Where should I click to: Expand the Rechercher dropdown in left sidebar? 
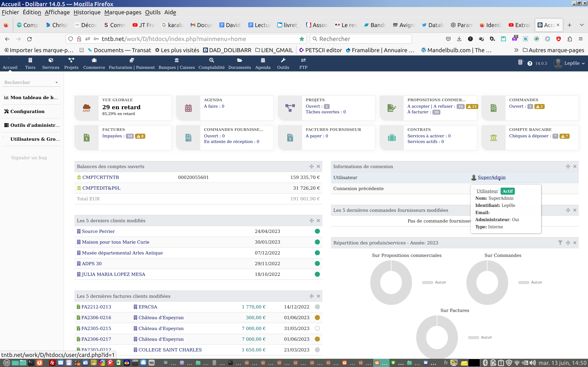pyautogui.click(x=57, y=83)
